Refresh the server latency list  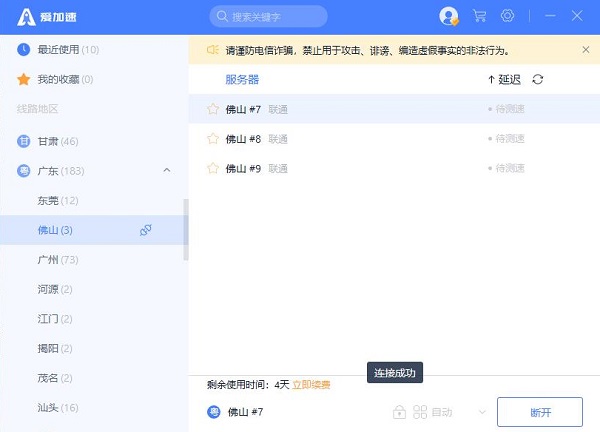tap(538, 79)
